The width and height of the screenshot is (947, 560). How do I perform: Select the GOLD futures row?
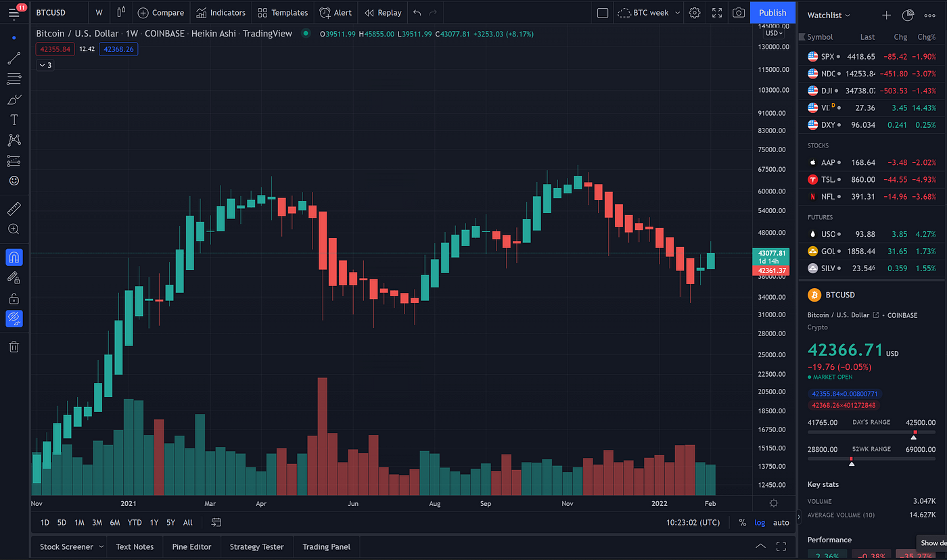pos(872,251)
